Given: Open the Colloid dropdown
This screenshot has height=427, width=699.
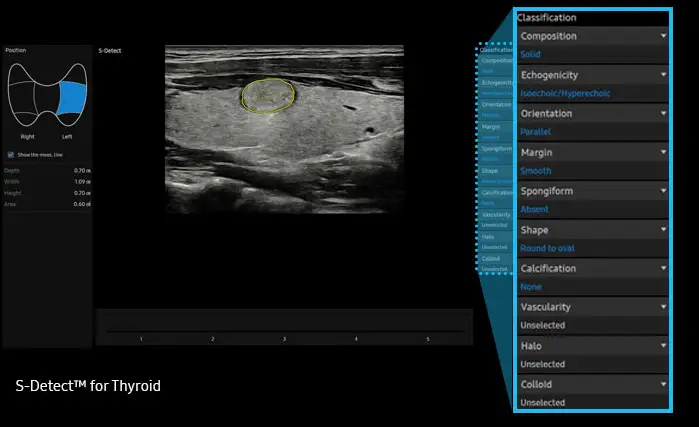Looking at the screenshot, I should [x=593, y=384].
